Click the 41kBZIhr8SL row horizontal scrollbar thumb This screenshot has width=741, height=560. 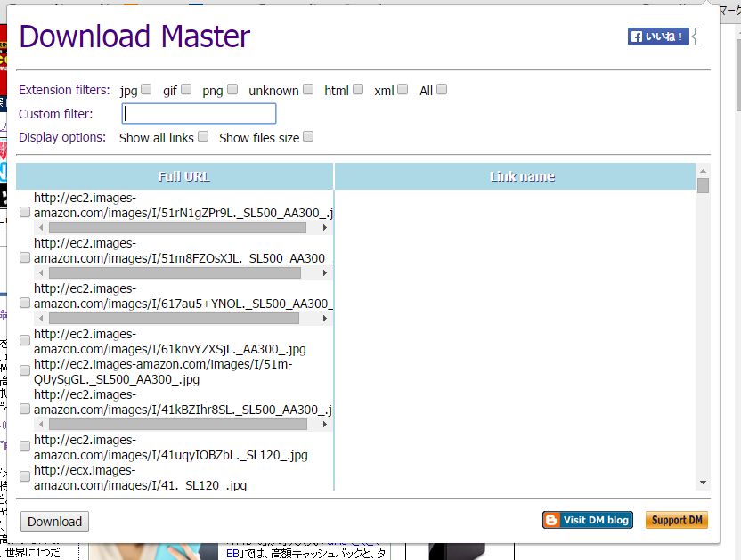click(178, 425)
